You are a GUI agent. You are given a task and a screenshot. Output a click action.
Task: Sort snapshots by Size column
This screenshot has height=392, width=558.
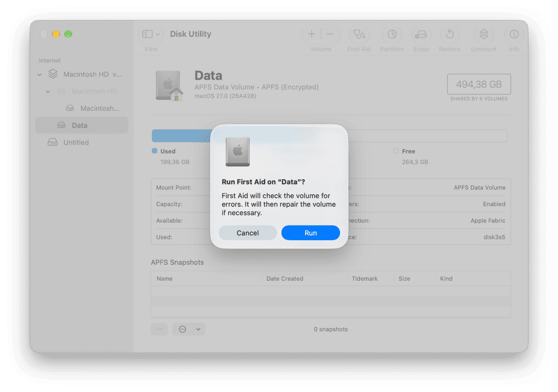tap(404, 278)
